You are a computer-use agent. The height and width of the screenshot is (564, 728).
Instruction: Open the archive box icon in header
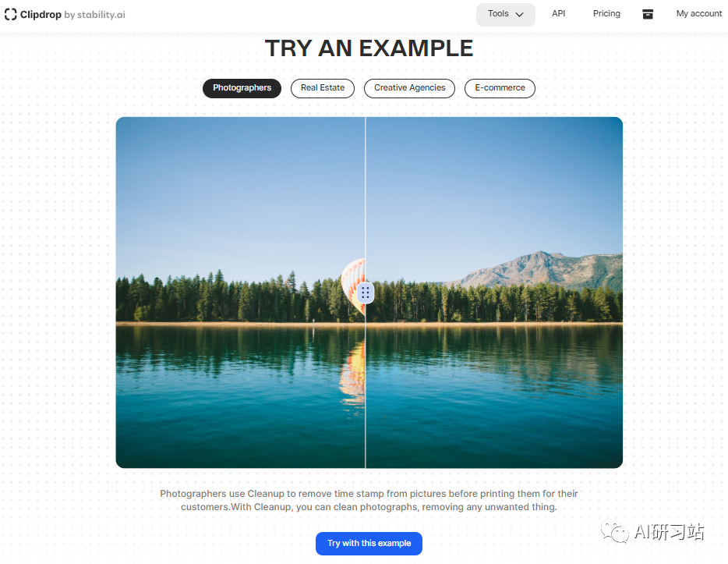click(x=648, y=14)
